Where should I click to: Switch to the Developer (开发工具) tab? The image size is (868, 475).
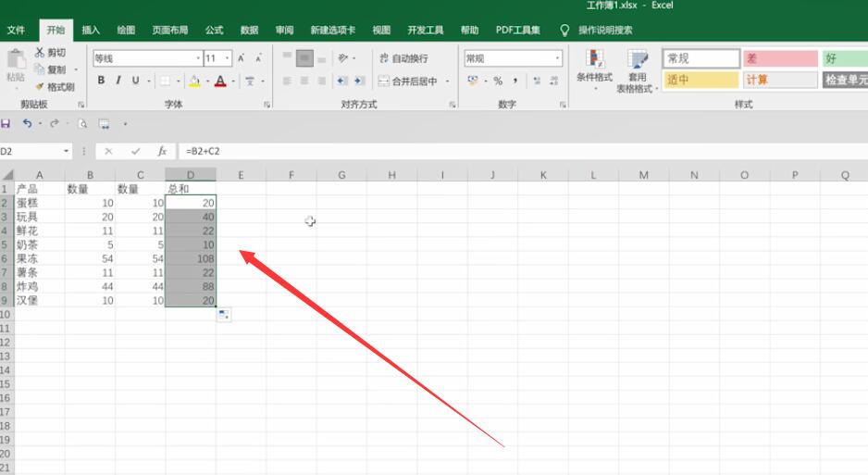pyautogui.click(x=425, y=30)
